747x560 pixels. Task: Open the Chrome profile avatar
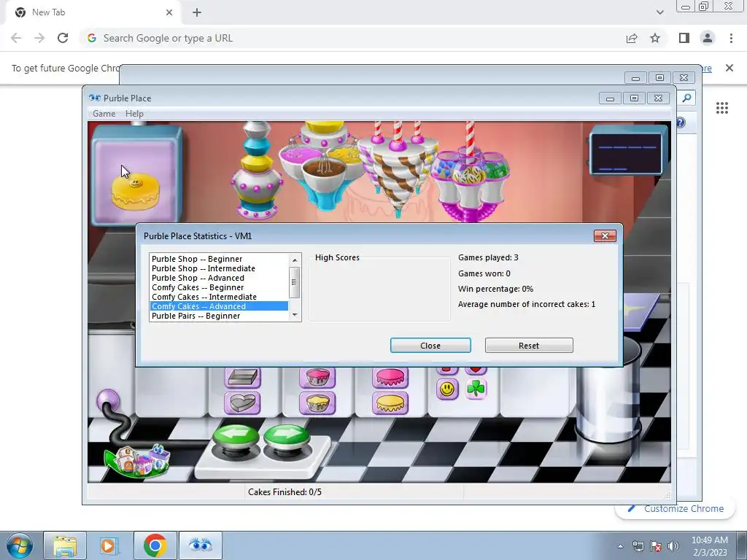coord(708,38)
